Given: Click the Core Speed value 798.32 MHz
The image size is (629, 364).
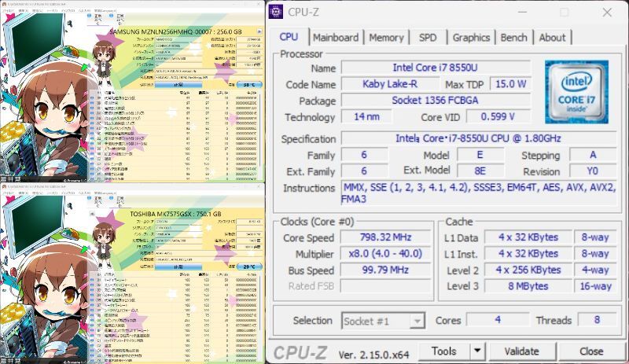Looking at the screenshot, I should click(385, 237).
